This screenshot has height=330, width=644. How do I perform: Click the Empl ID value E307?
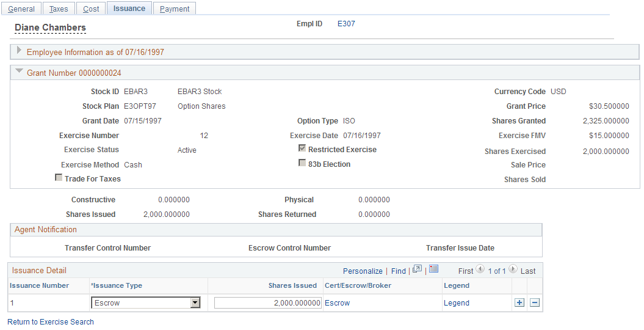tap(346, 24)
